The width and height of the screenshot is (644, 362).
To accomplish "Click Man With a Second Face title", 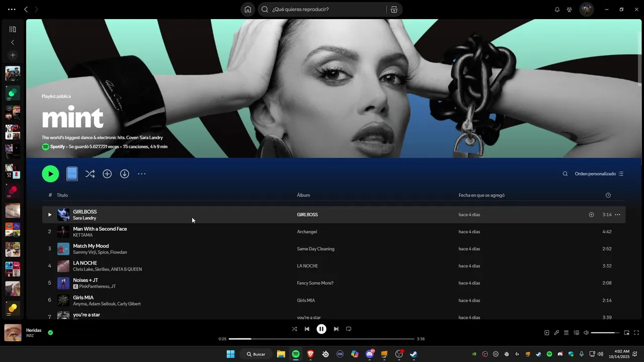I will coord(100,229).
